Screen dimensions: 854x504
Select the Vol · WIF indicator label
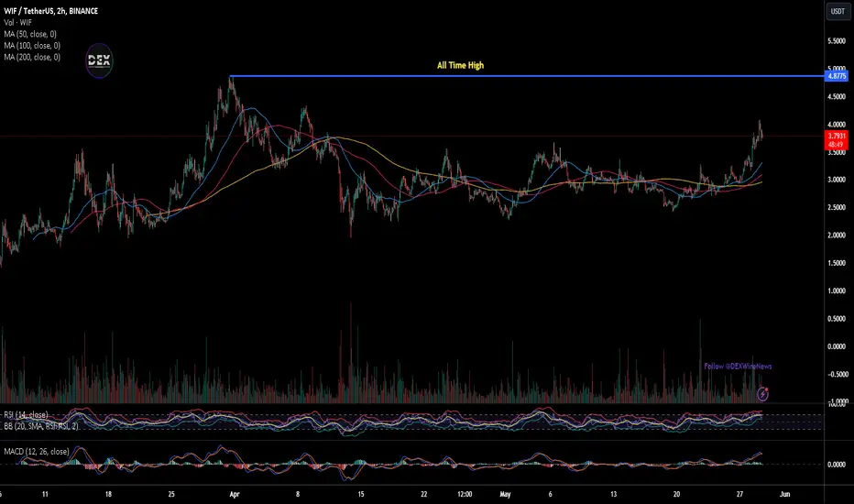tap(18, 22)
